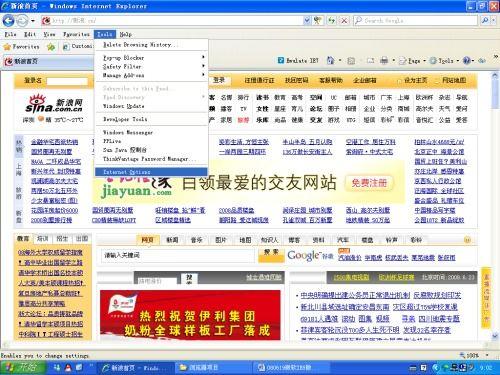Expand the address bar history dropdown
Image resolution: width=500 pixels, height=375 pixels.
[307, 21]
